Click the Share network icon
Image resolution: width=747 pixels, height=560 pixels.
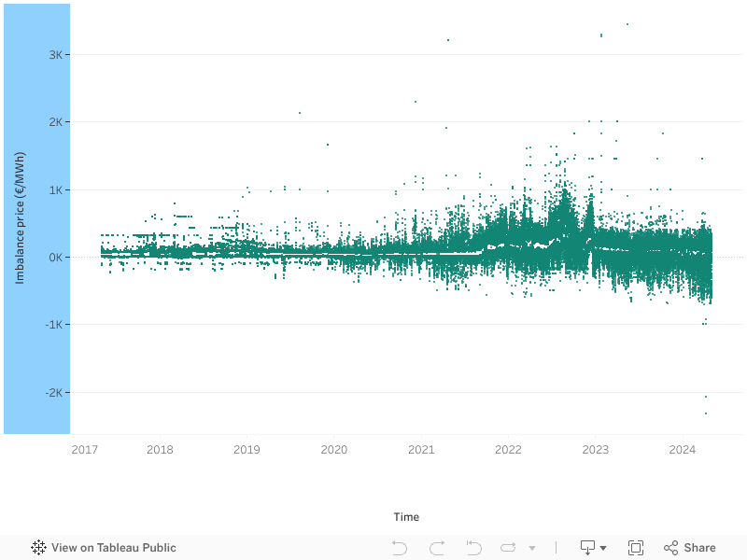[670, 548]
